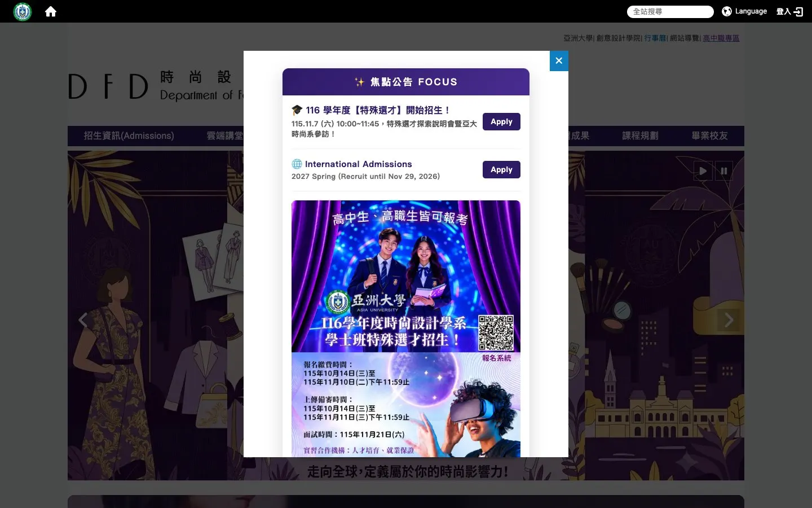
Task: Click the 焦點公告 FOCUS header
Action: (x=406, y=82)
